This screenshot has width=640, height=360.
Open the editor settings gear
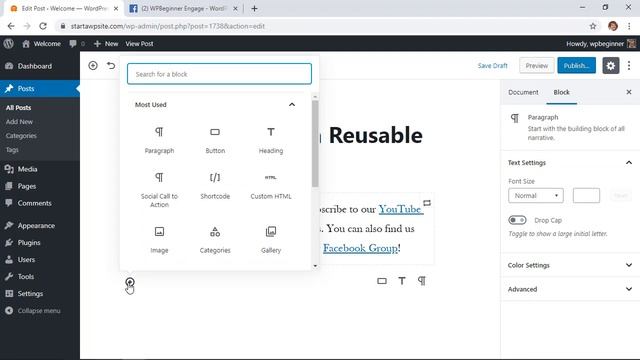611,65
